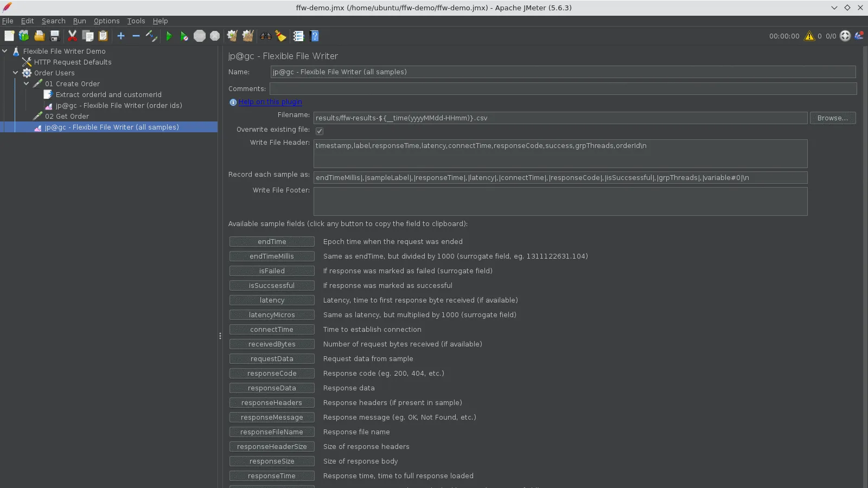Copy the latency field button

pyautogui.click(x=272, y=300)
